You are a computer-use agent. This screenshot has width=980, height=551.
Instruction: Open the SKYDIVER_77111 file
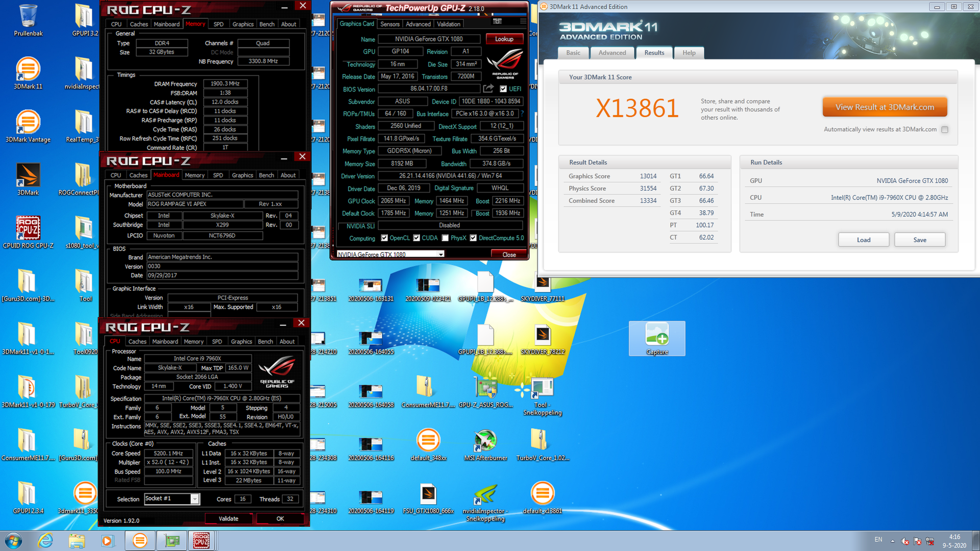point(543,289)
